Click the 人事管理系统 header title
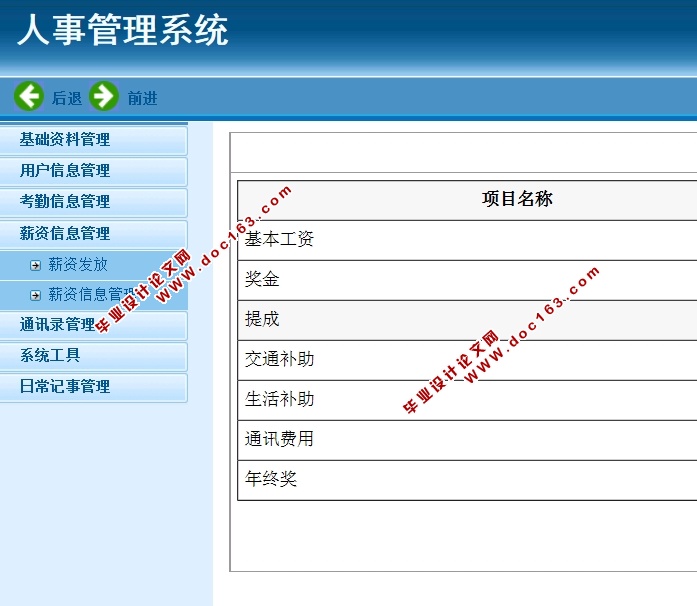The height and width of the screenshot is (606, 697). pos(123,30)
